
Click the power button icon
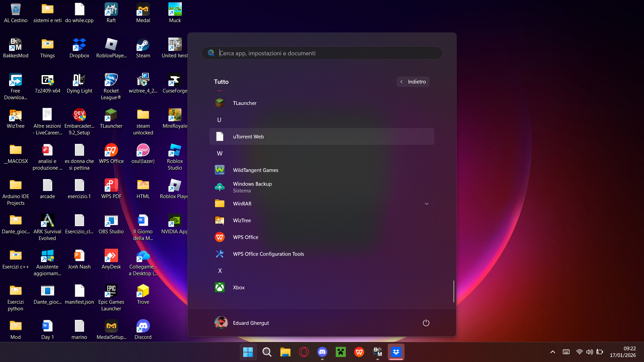426,323
